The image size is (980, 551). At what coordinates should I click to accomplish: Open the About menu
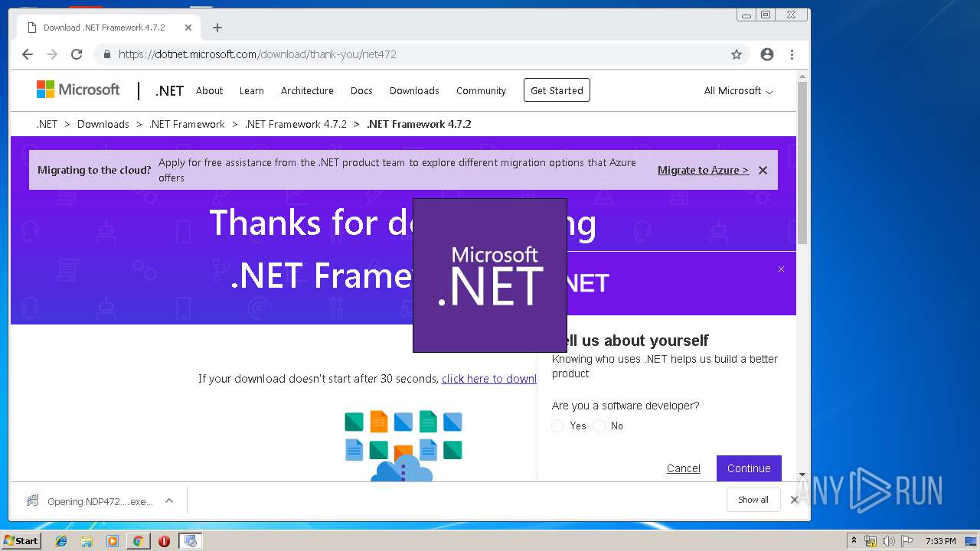[x=209, y=90]
